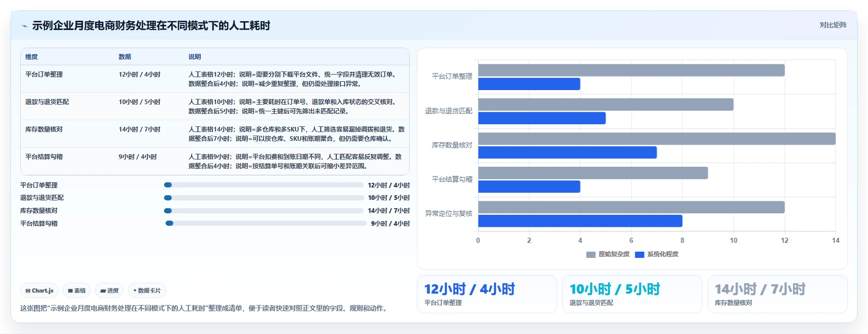The height and width of the screenshot is (334, 868).
Task: Click the 对比矩阵 label in header
Action: coord(833,25)
